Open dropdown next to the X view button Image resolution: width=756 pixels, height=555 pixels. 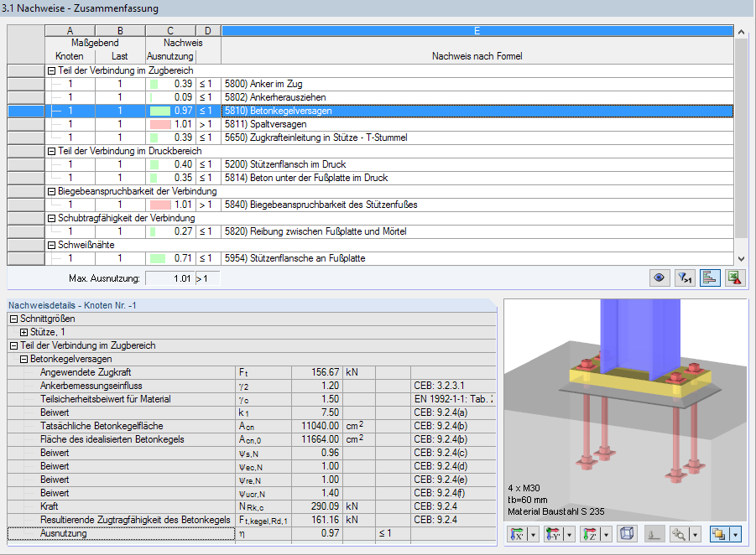tap(534, 535)
